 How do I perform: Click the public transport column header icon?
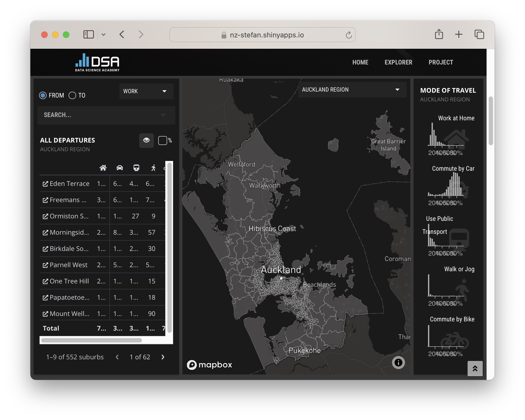[136, 168]
